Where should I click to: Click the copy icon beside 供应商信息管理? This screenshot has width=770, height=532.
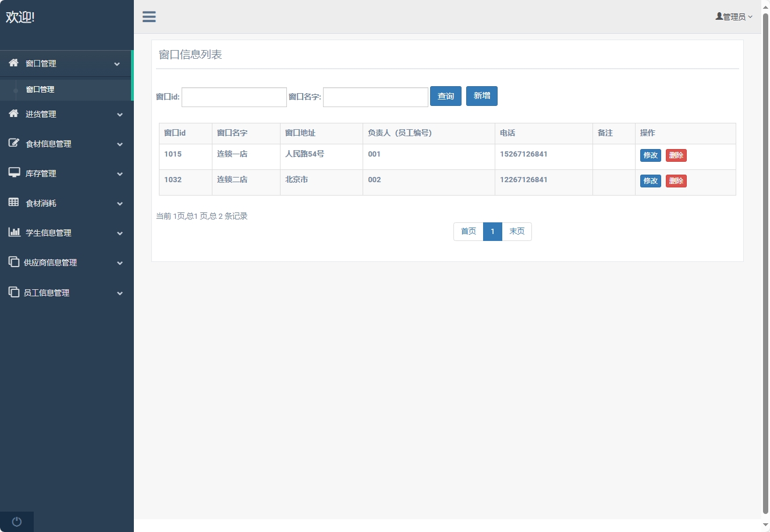point(14,262)
